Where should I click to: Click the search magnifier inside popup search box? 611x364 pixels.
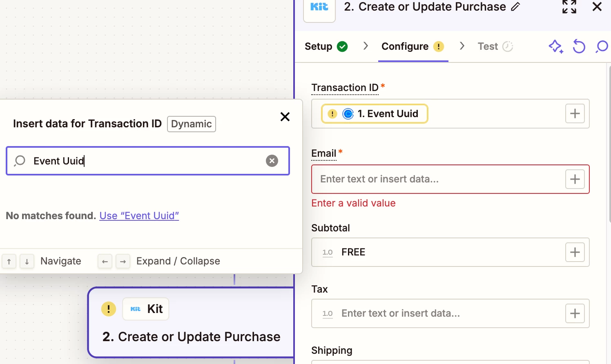[x=20, y=161]
